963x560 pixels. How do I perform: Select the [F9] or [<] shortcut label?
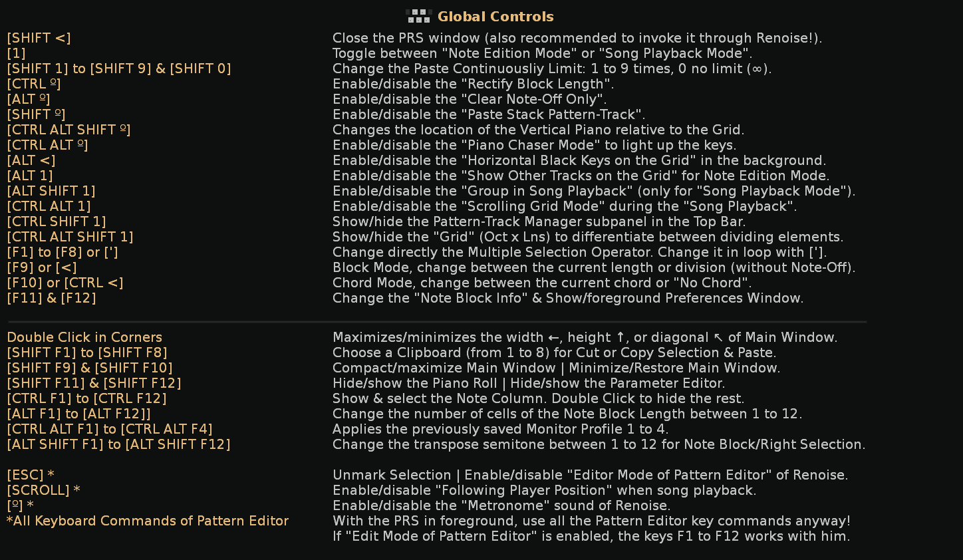42,267
